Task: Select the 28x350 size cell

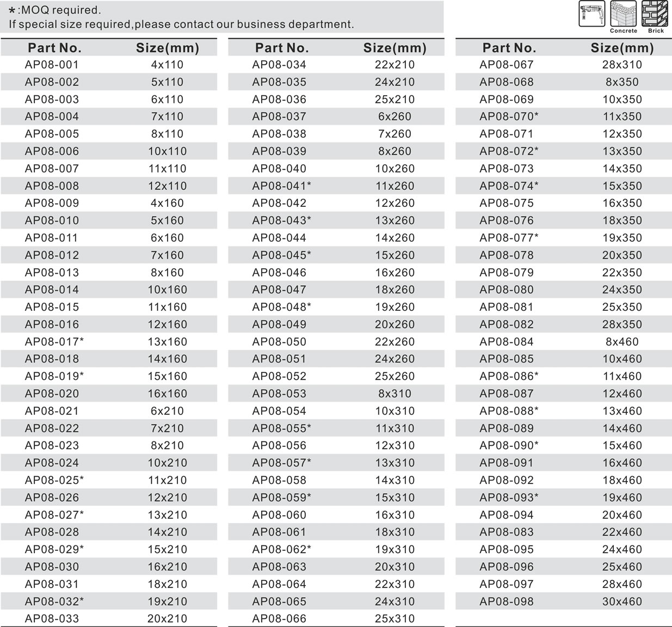Action: point(622,324)
